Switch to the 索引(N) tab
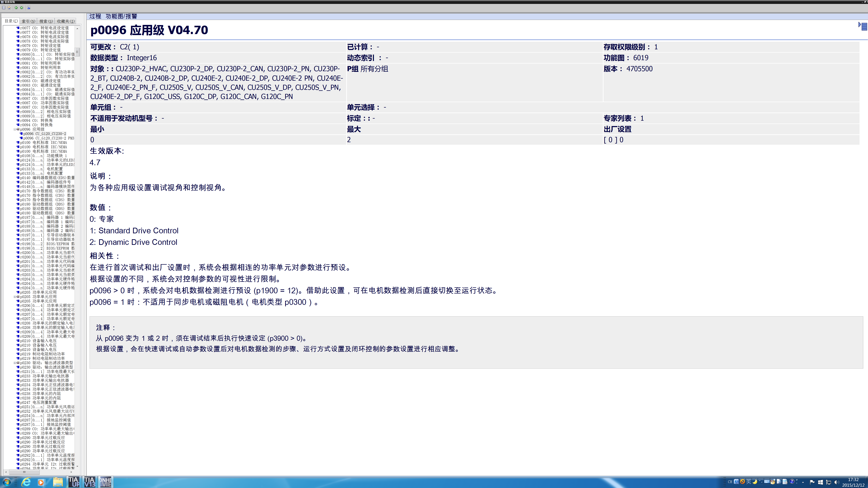The width and height of the screenshot is (868, 488). click(28, 21)
